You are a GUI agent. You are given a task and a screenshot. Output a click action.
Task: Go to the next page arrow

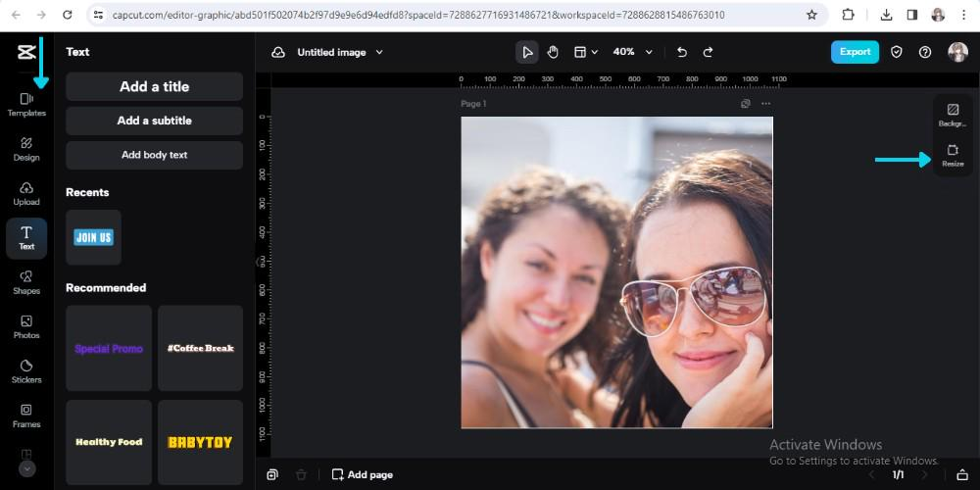click(x=925, y=475)
